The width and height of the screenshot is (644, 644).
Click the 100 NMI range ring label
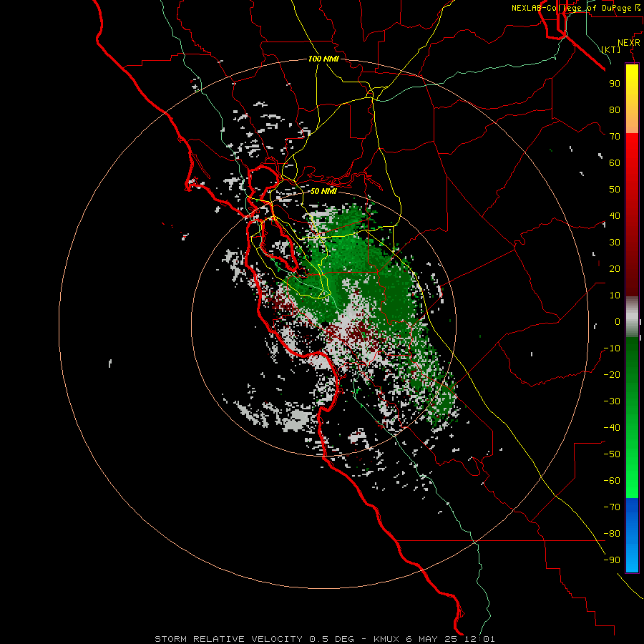click(x=323, y=59)
